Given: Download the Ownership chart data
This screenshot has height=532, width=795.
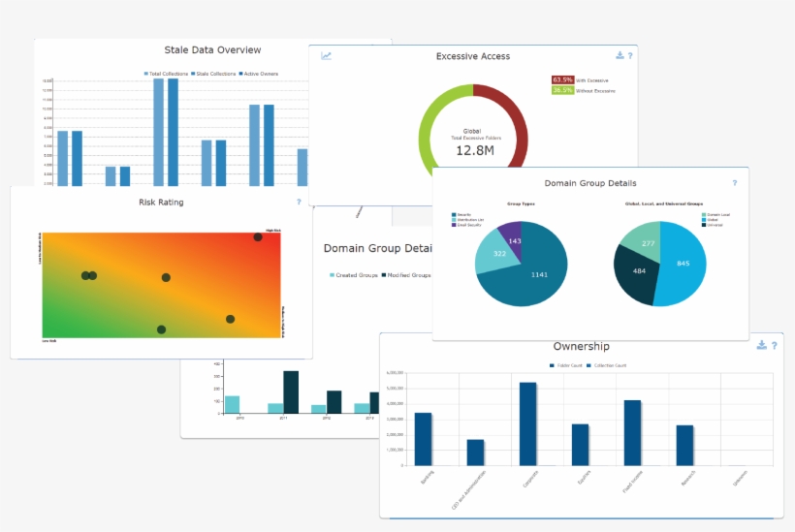Looking at the screenshot, I should [762, 345].
